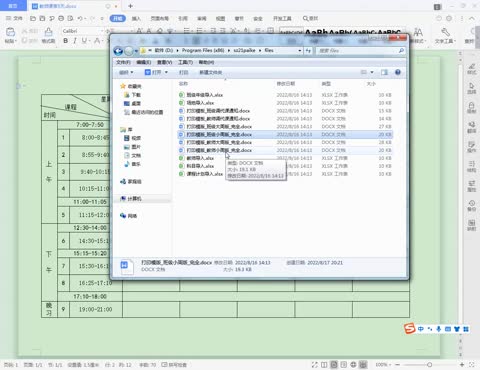Open the 工具(T) menu in Explorer
Viewport: 480px width, 370px height.
tap(185, 62)
